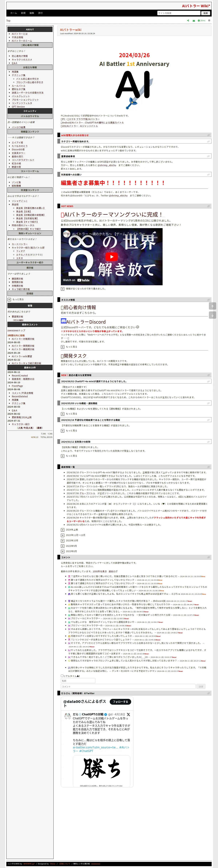Open the RecentCreated sidebar link

pyautogui.click(x=20, y=375)
